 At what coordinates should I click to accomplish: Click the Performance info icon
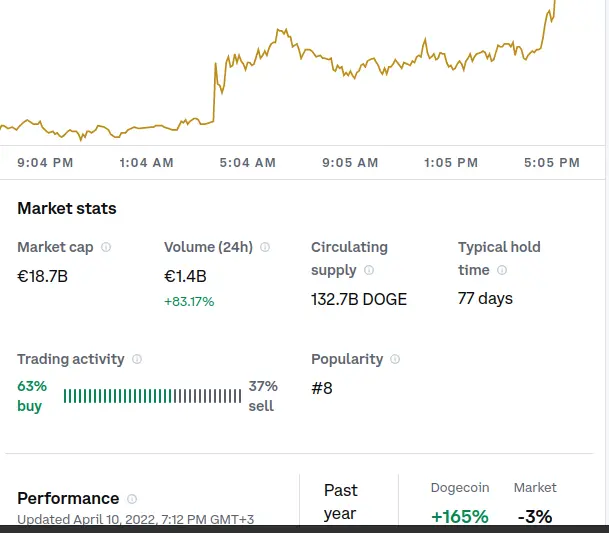point(132,499)
